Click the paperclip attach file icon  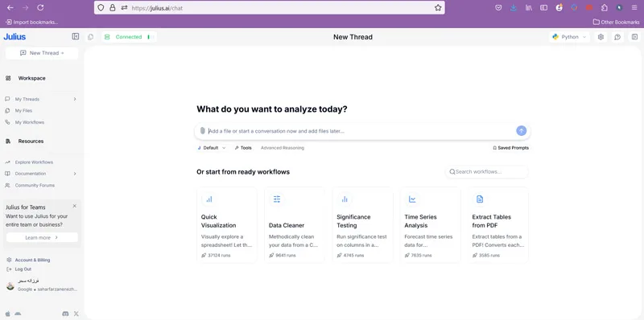pyautogui.click(x=203, y=131)
